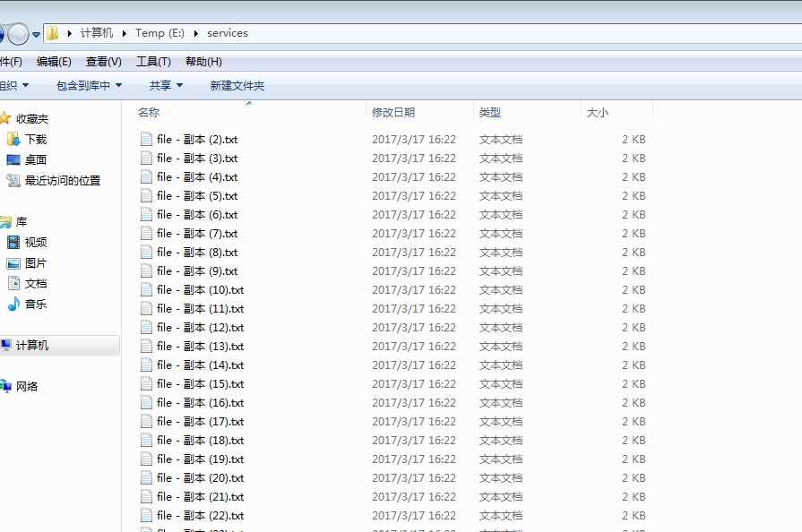Open Recent Places (最近访问的位置) icon

(x=13, y=181)
